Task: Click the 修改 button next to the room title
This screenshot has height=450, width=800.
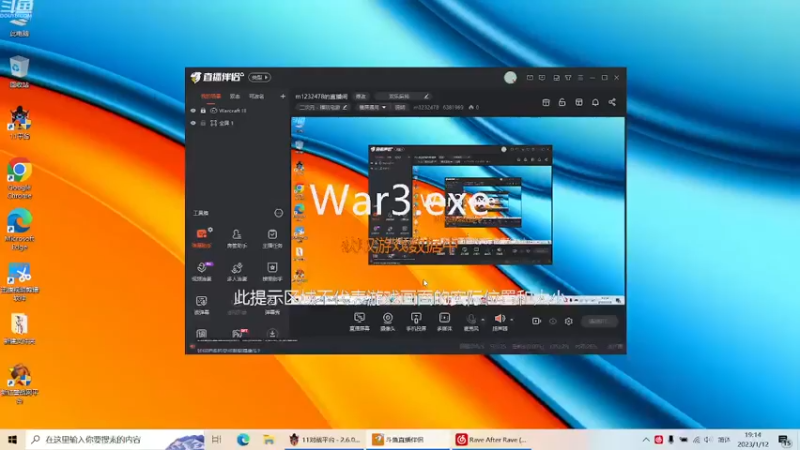Action: click(361, 96)
